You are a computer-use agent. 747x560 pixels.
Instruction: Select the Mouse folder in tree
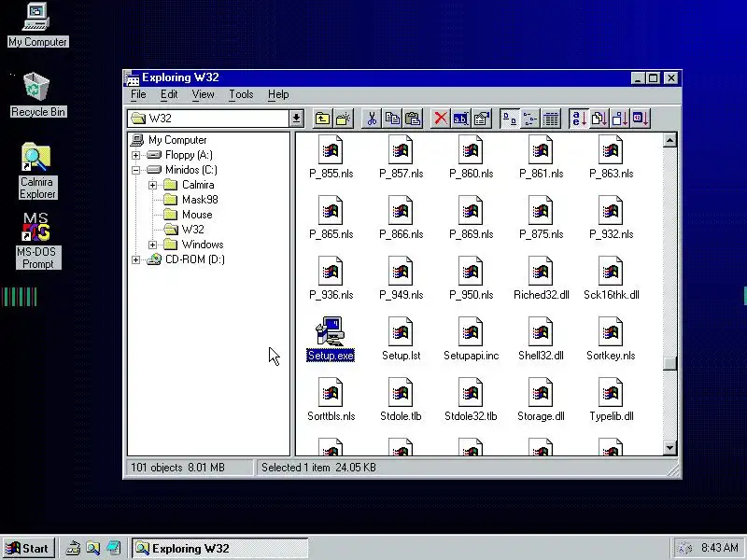[x=188, y=215]
